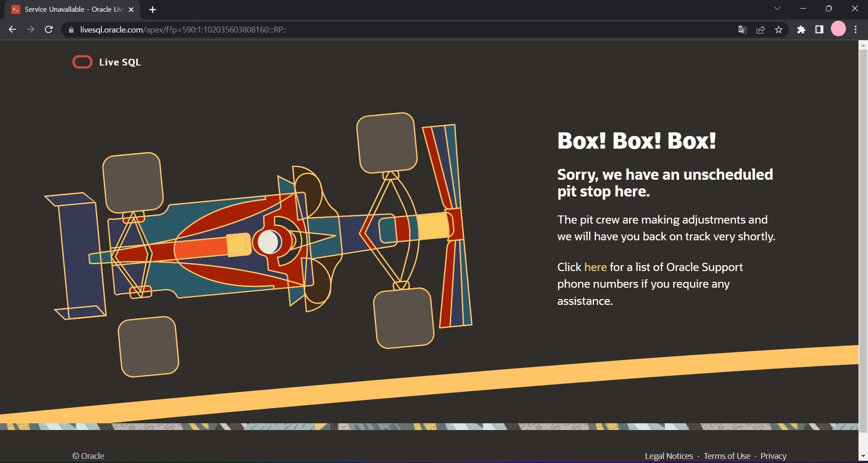
Task: Click the lock site info icon
Action: coord(71,30)
